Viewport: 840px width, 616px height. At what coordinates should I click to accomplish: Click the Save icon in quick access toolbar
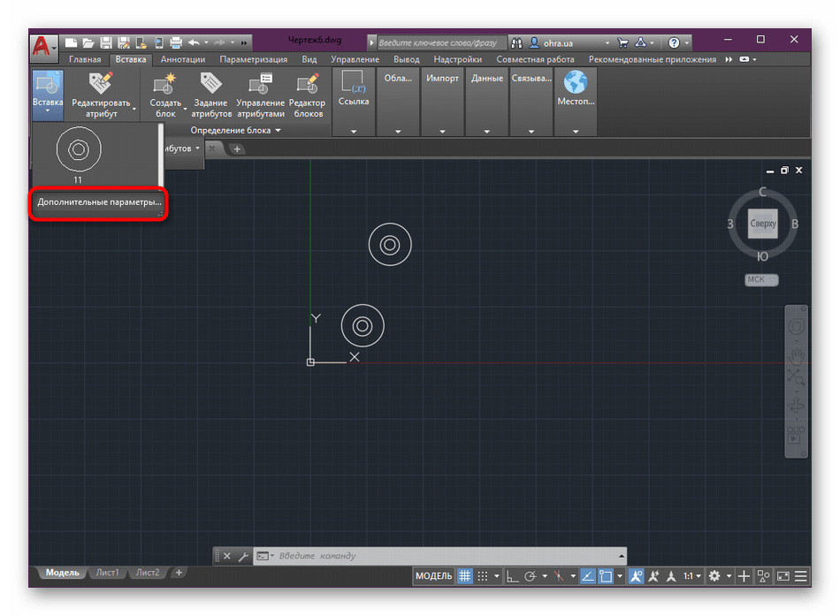105,42
